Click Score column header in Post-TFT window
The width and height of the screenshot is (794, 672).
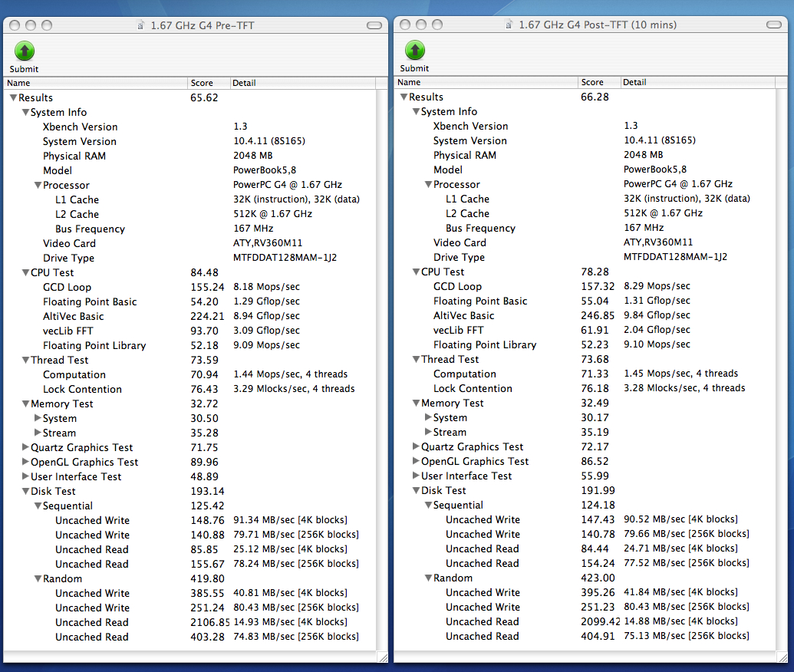[x=598, y=82]
